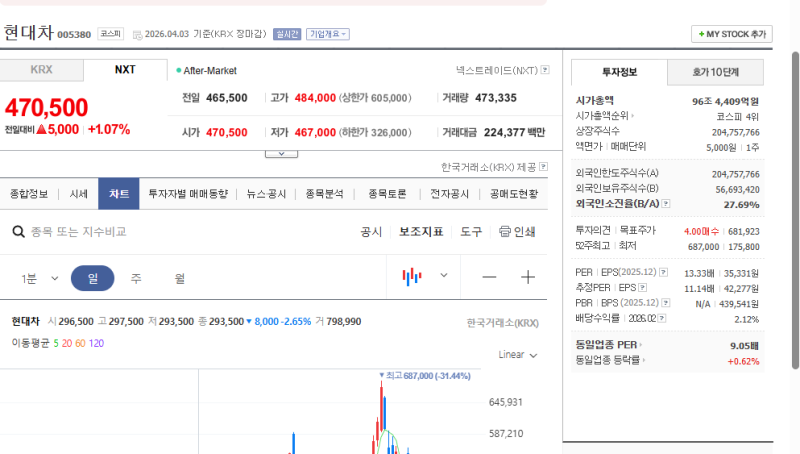This screenshot has width=800, height=454.
Task: Click moving average 120 label
Action: pyautogui.click(x=96, y=343)
